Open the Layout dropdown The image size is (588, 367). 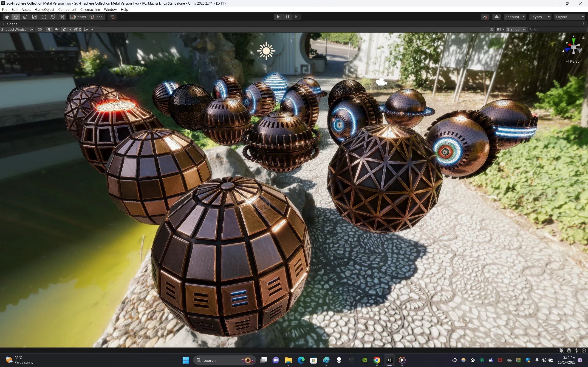[x=569, y=17]
